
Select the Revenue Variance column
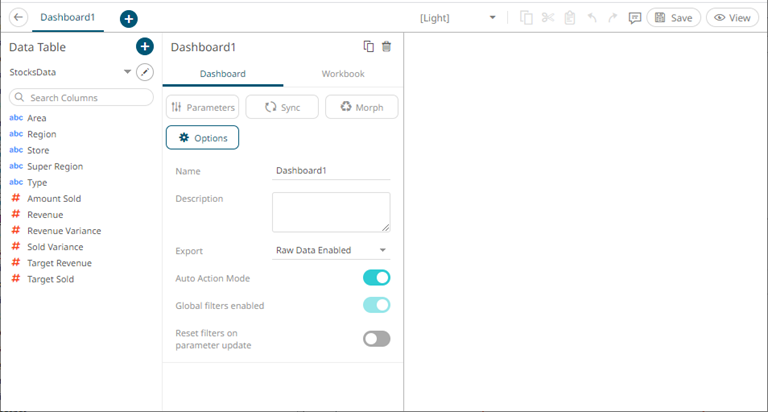[64, 231]
